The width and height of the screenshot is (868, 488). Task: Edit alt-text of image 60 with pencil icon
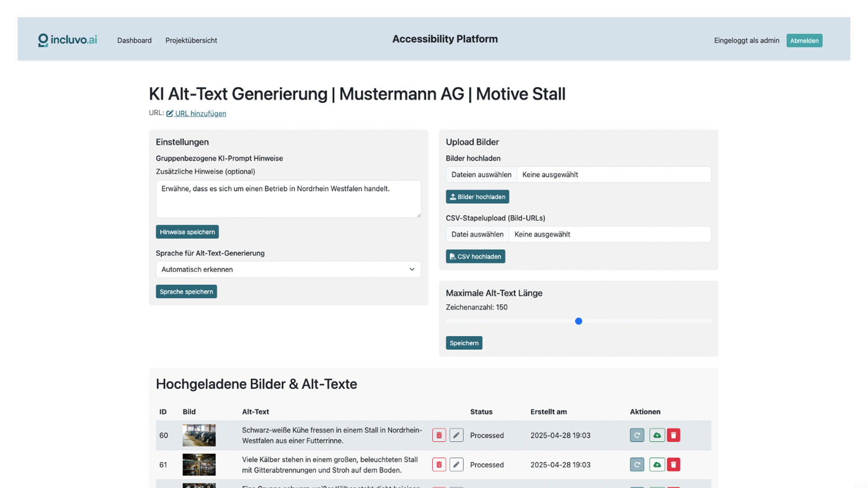(x=457, y=435)
